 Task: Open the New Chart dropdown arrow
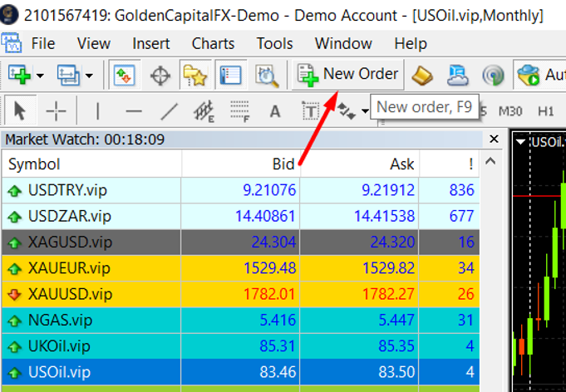(41, 76)
